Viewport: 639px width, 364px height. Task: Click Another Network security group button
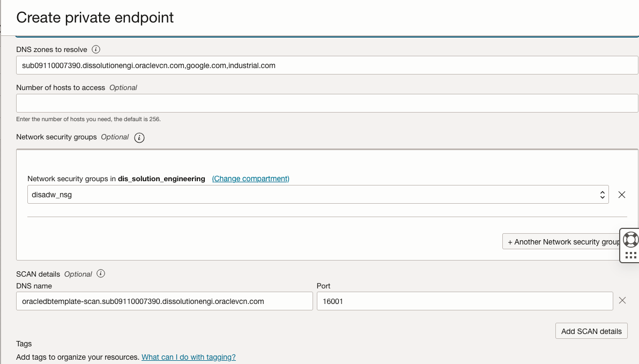pos(561,242)
